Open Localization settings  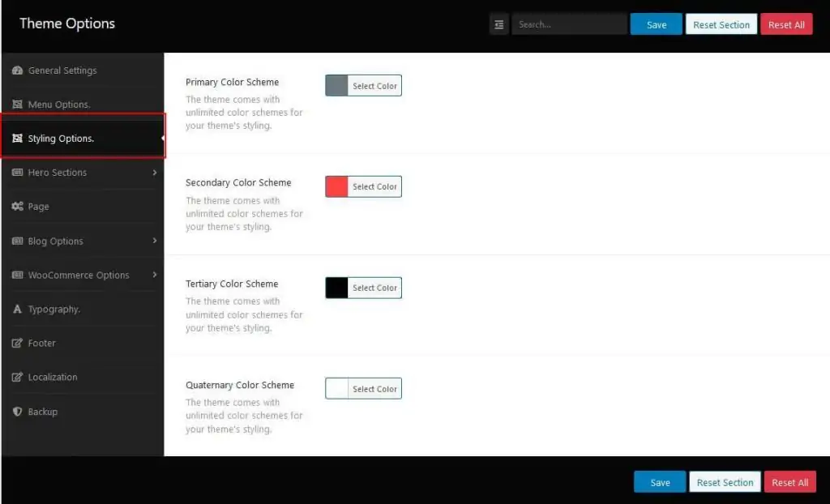(x=83, y=377)
